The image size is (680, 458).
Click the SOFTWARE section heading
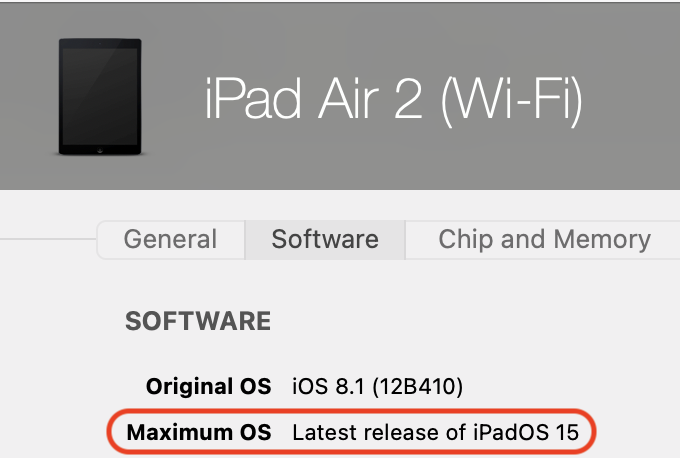[198, 321]
